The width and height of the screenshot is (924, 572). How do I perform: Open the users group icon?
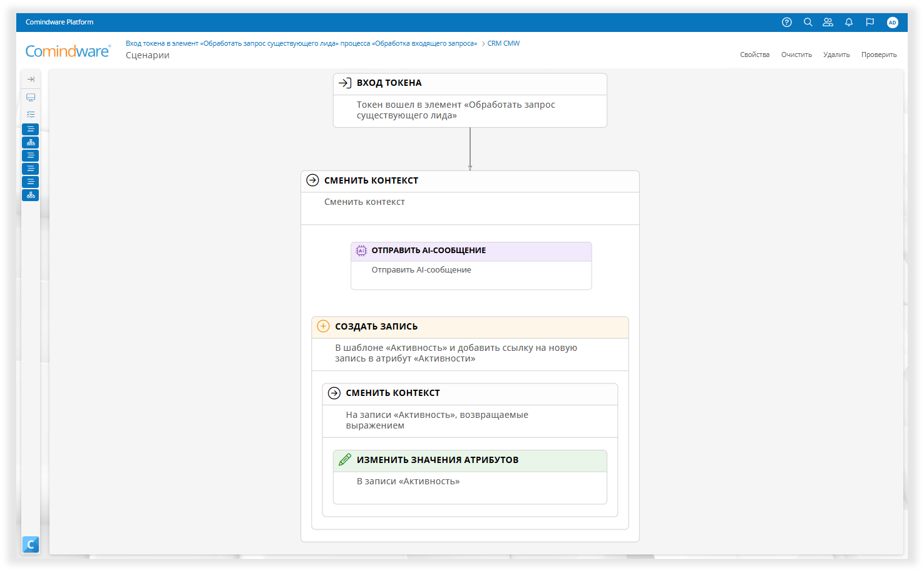coord(828,22)
